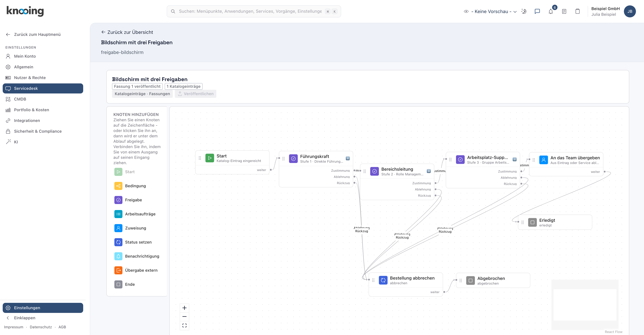Zoom in the flow canvas
644x335 pixels.
pos(184,308)
